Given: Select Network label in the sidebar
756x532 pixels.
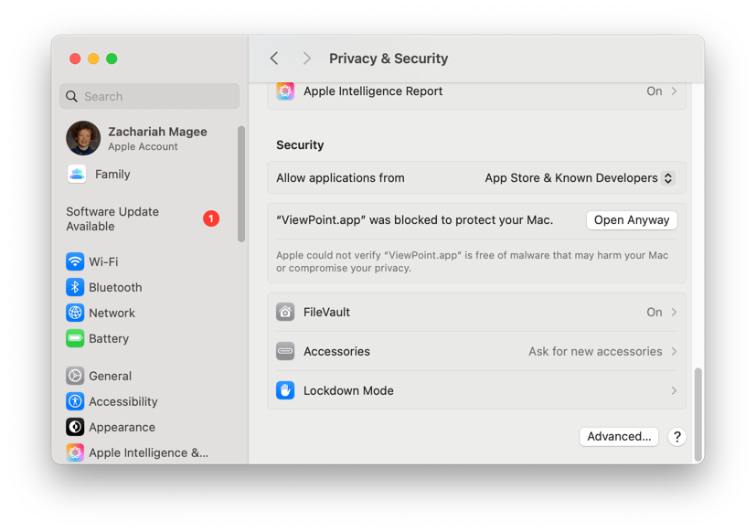Looking at the screenshot, I should pyautogui.click(x=112, y=313).
